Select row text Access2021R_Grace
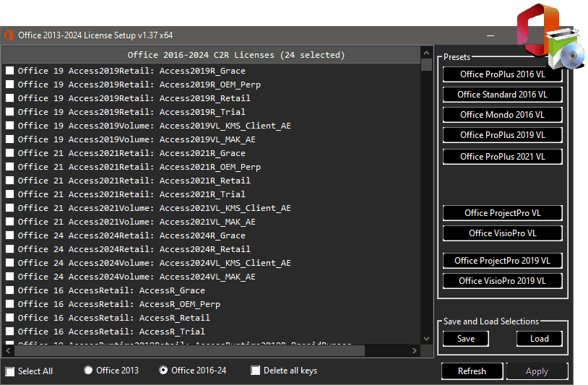The height and width of the screenshot is (385, 588). (x=202, y=153)
